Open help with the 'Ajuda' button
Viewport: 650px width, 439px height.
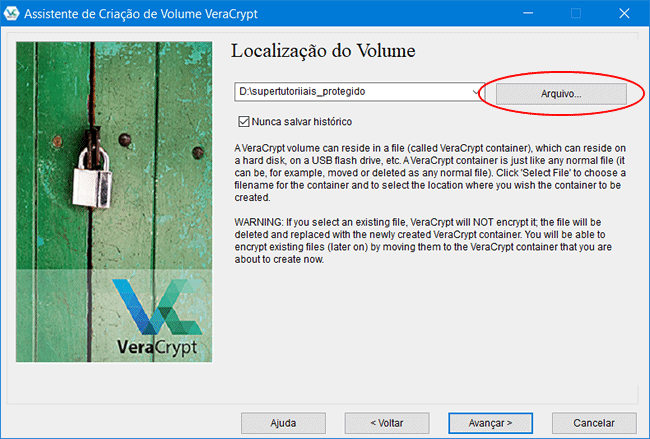[284, 422]
